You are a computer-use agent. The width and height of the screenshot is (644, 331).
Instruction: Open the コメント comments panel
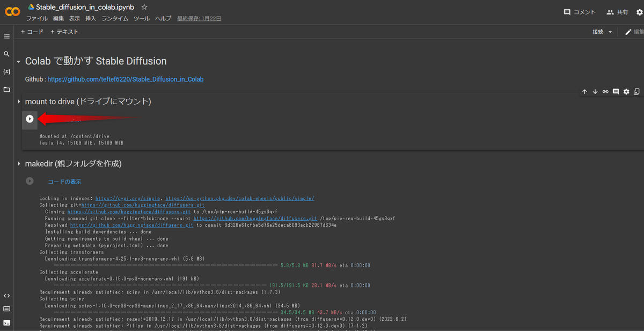tap(580, 12)
